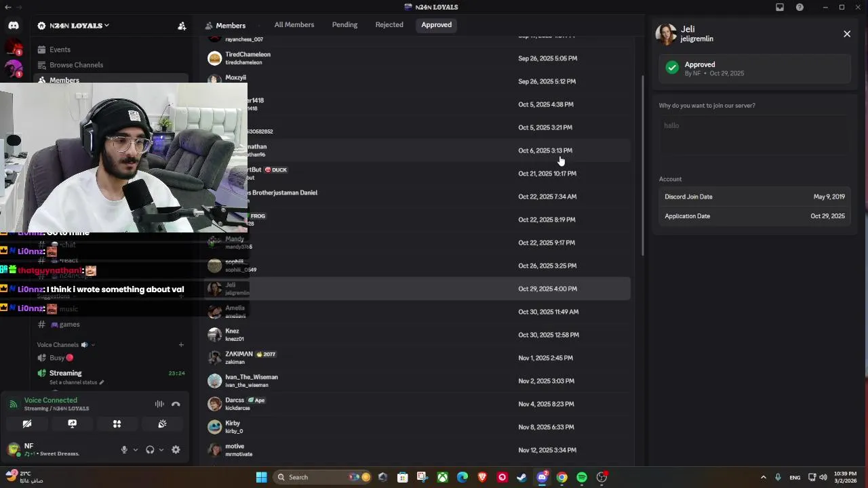Add a new voice channel plus icon

point(181,345)
